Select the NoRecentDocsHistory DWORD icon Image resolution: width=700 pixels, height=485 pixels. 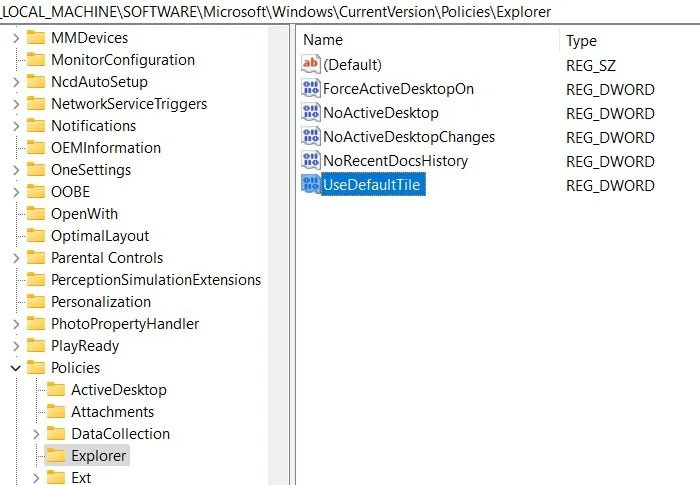point(310,160)
